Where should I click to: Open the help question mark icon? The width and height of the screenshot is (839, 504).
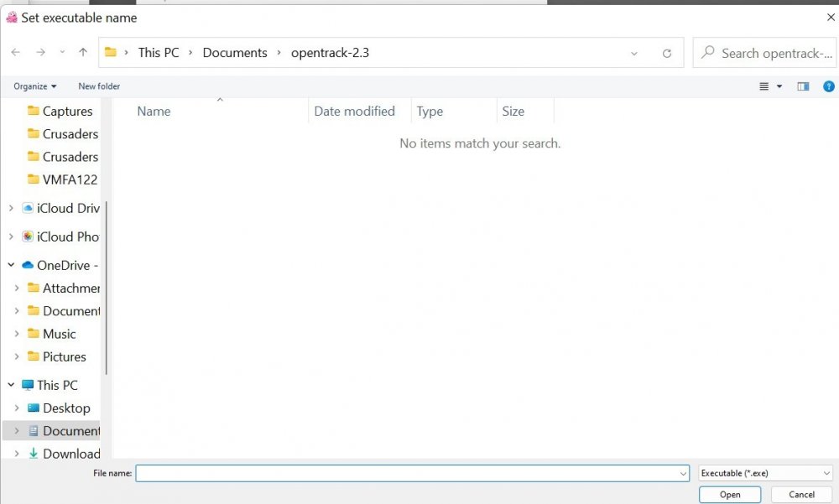pyautogui.click(x=828, y=86)
